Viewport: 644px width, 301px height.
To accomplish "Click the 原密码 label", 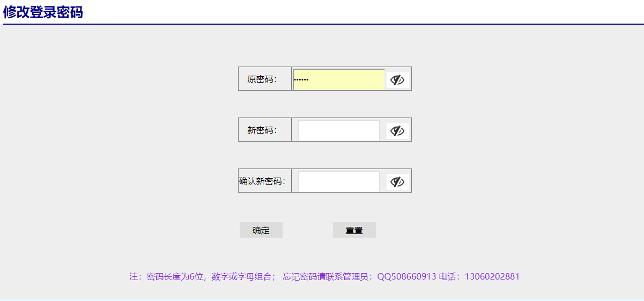I will pyautogui.click(x=262, y=79).
